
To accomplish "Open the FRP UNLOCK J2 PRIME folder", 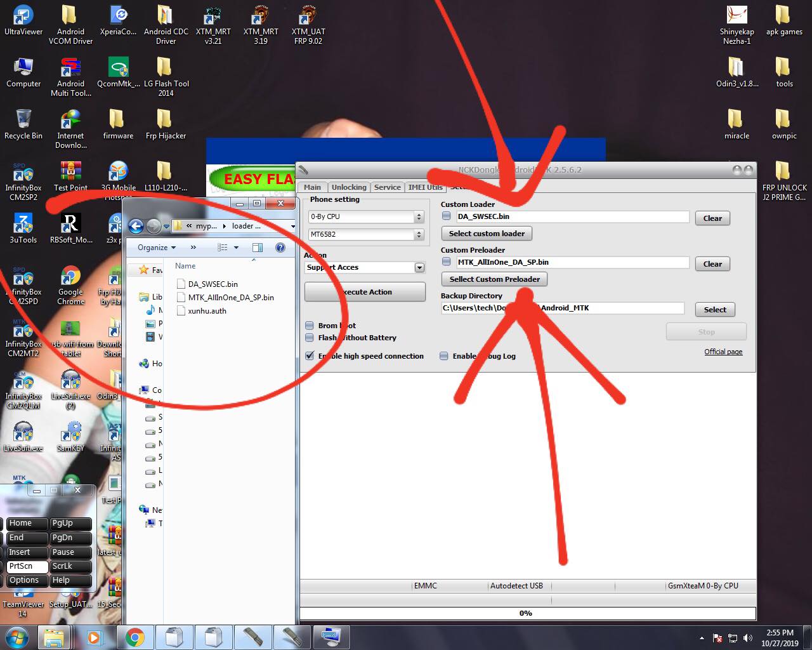I will coord(784,182).
